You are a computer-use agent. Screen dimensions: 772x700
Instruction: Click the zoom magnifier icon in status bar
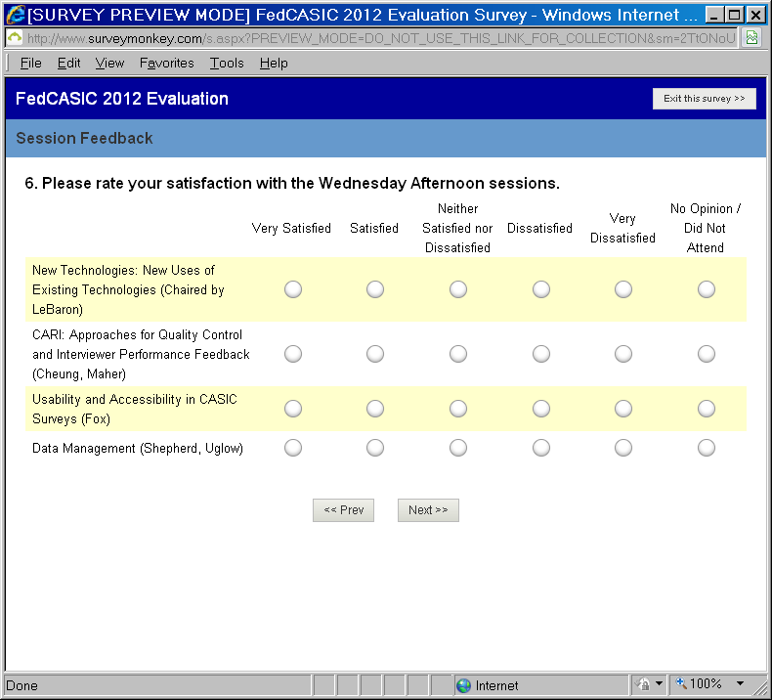tap(681, 684)
